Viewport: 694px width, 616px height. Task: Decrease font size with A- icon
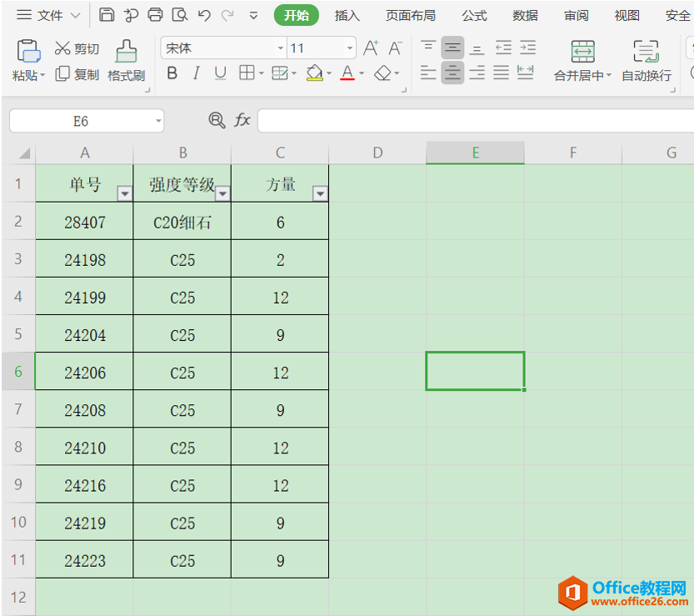tap(395, 48)
